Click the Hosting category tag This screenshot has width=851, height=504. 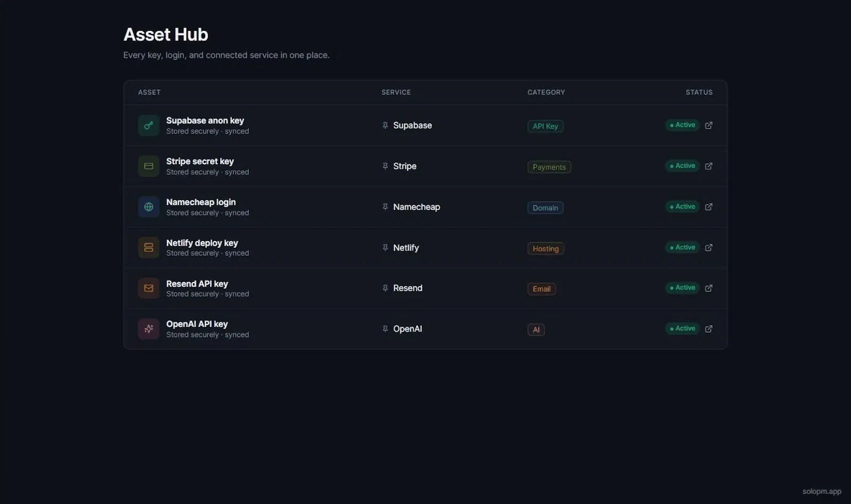546,248
